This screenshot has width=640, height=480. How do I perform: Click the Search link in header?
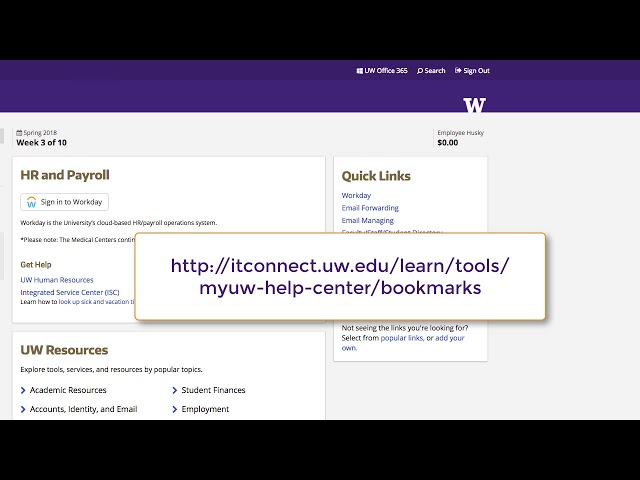pyautogui.click(x=431, y=71)
